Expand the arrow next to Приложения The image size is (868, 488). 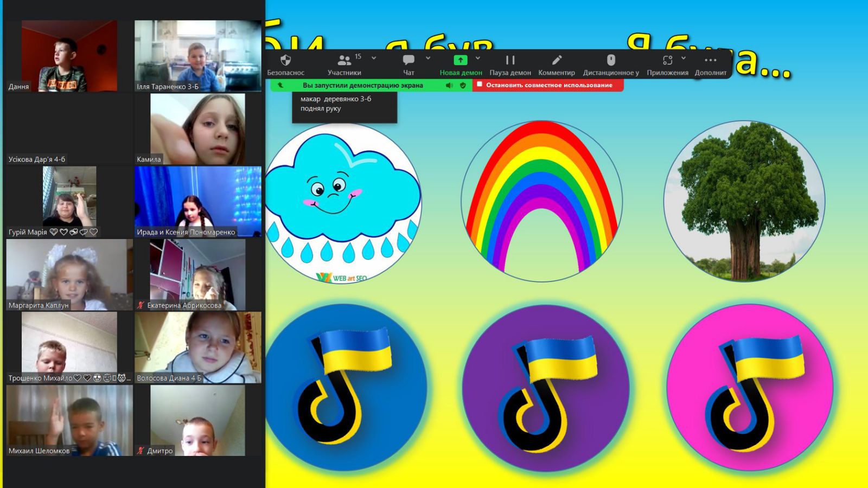coord(684,57)
